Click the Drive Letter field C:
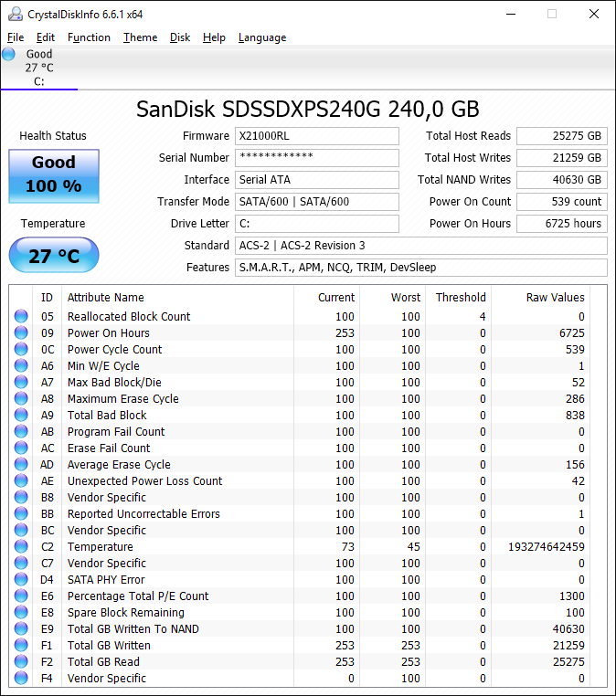This screenshot has width=616, height=696. 316,224
